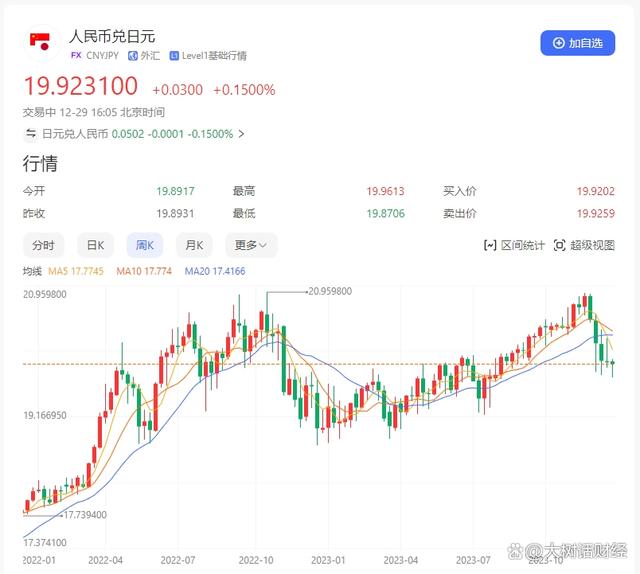Click the 20.959800 high marker on chart
Image resolution: width=640 pixels, height=574 pixels.
tap(330, 291)
